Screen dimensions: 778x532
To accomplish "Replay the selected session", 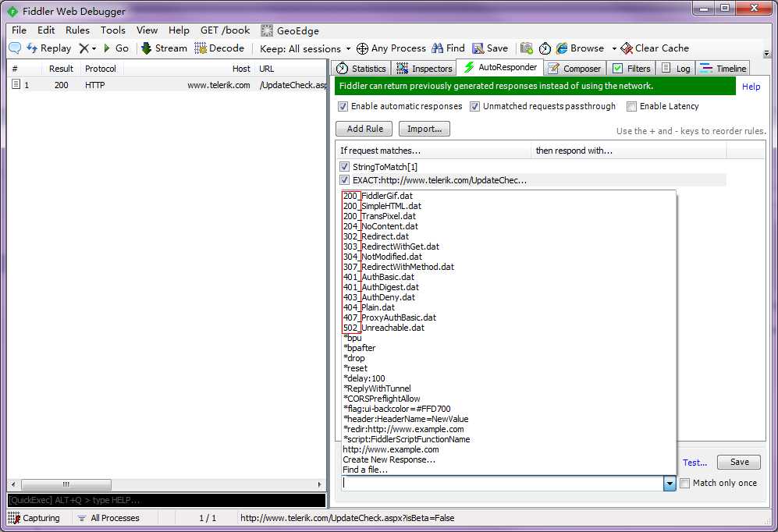I will pyautogui.click(x=48, y=48).
